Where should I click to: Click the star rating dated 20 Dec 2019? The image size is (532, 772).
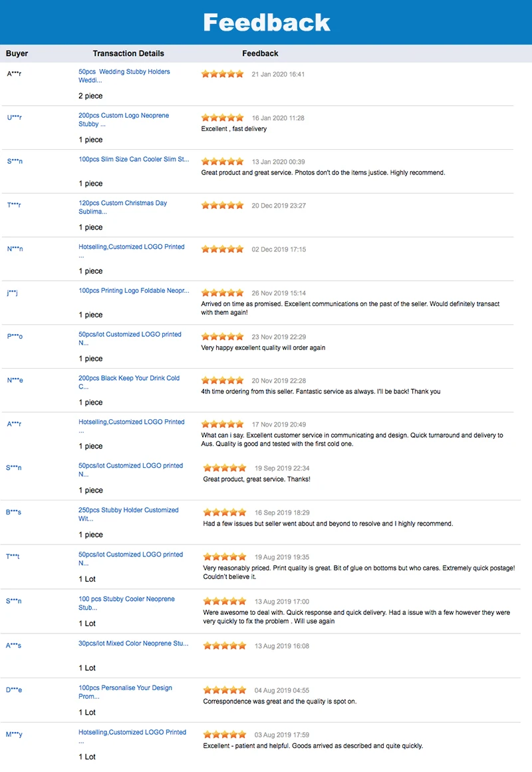click(223, 206)
